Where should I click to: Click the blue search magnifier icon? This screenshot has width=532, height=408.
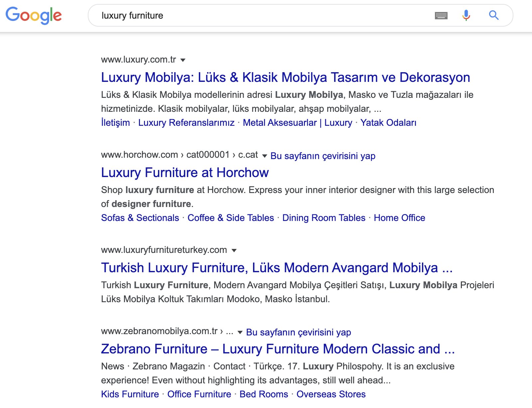click(494, 15)
